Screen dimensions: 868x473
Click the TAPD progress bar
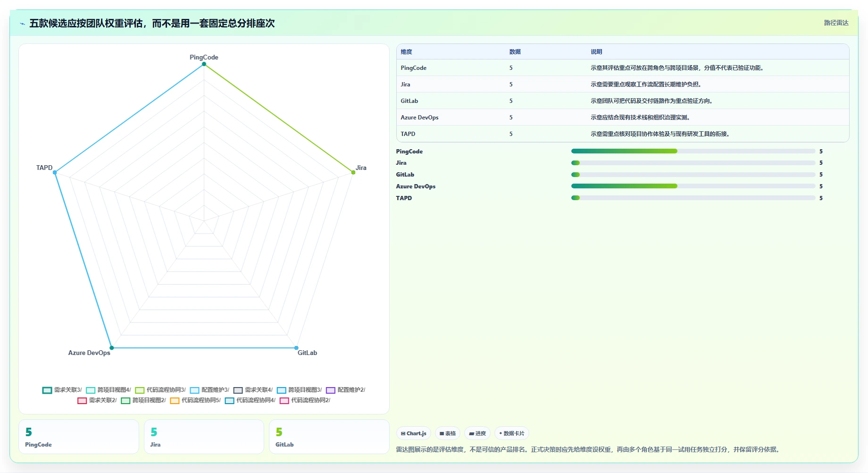[x=693, y=198]
